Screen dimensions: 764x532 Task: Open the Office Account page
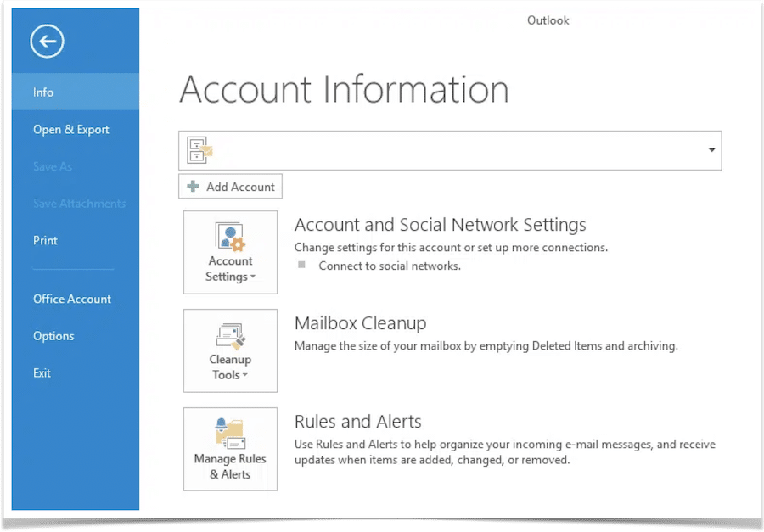point(72,300)
